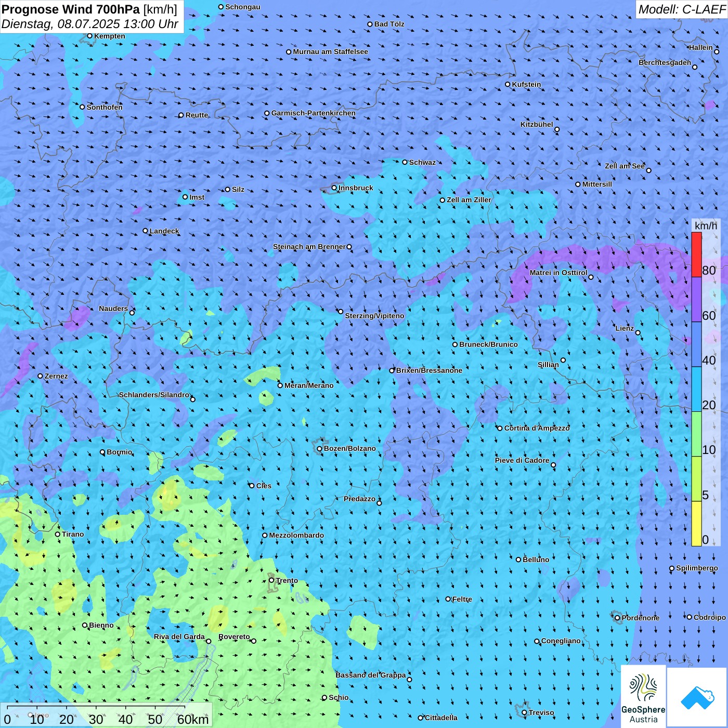Click the Lienz city label
The width and height of the screenshot is (728, 728).
(625, 328)
